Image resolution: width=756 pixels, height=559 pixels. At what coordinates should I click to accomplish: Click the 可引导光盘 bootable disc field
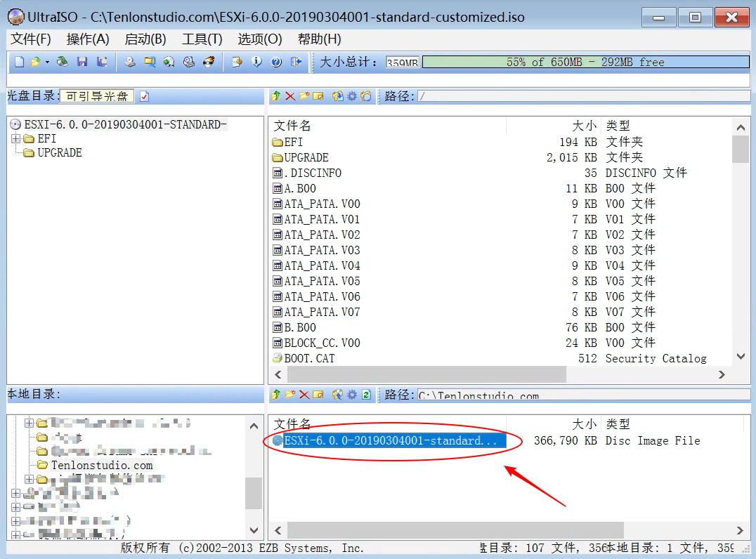96,96
